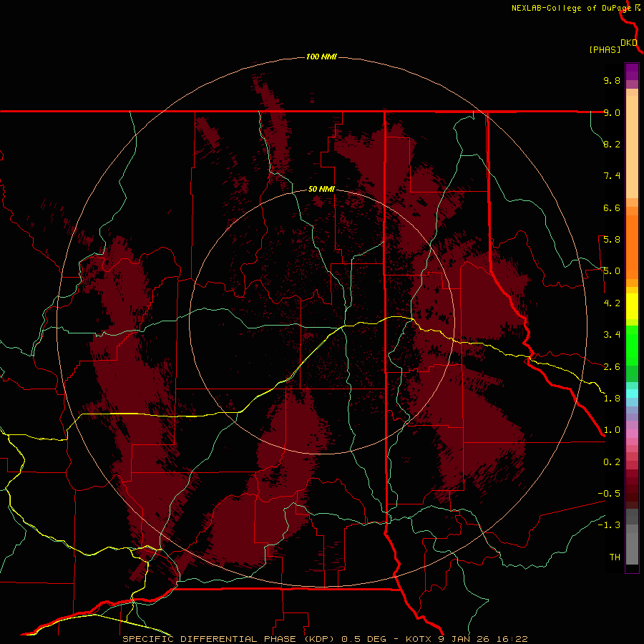
Task: Click the 5.0 scale value
Action: coord(612,271)
